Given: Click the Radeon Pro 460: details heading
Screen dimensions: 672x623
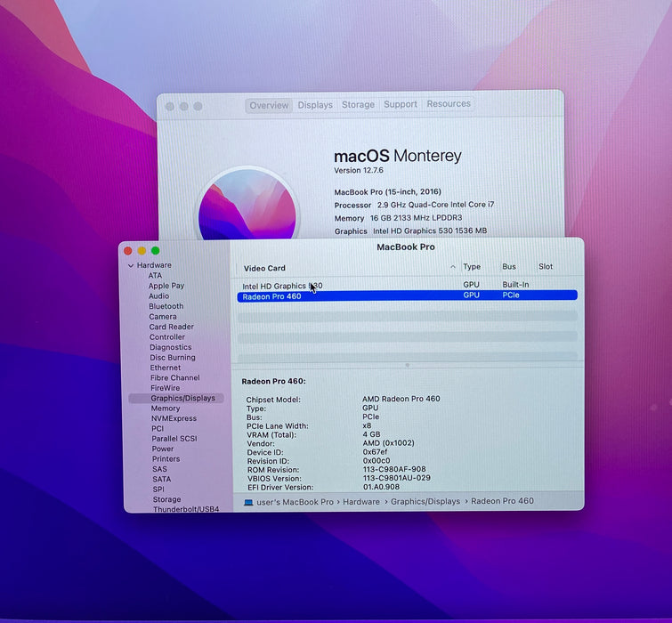Looking at the screenshot, I should [273, 381].
